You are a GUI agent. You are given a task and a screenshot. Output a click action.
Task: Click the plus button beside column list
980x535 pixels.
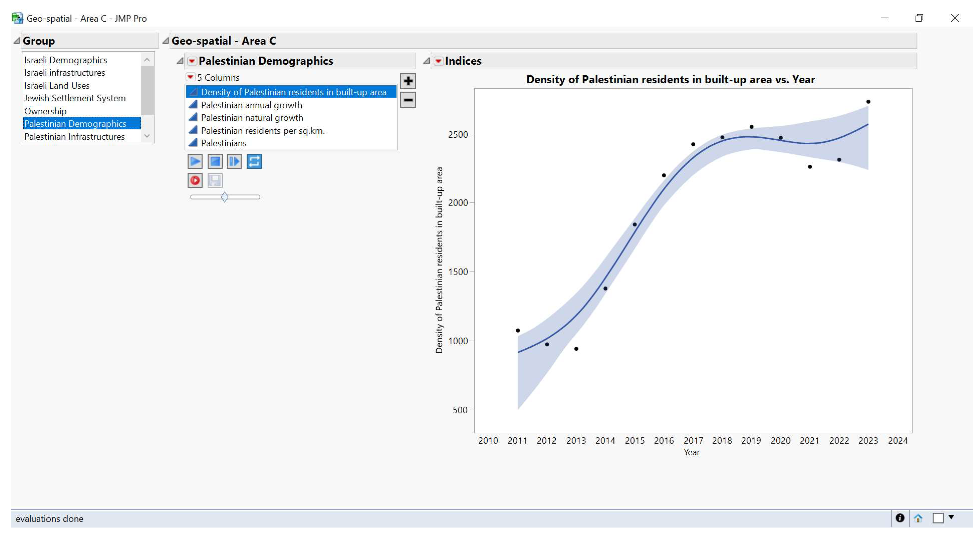(x=408, y=81)
